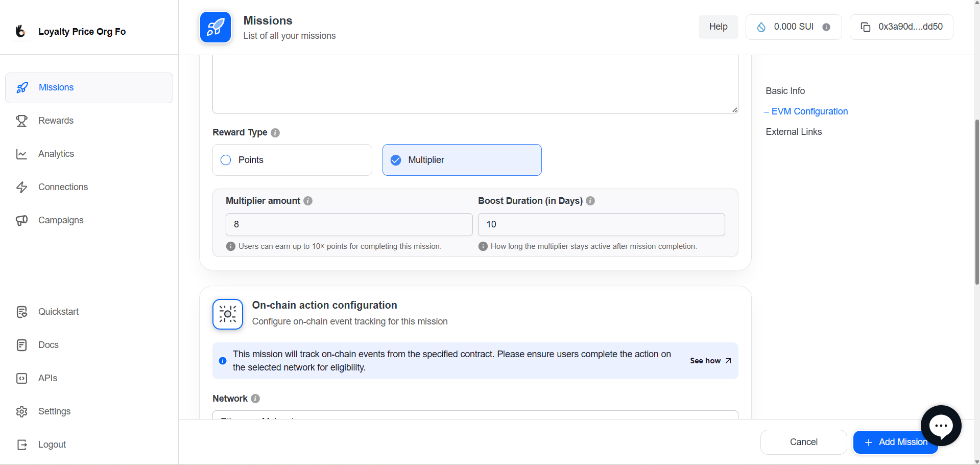Image resolution: width=980 pixels, height=465 pixels.
Task: Click the Logout exit icon
Action: [21, 445]
